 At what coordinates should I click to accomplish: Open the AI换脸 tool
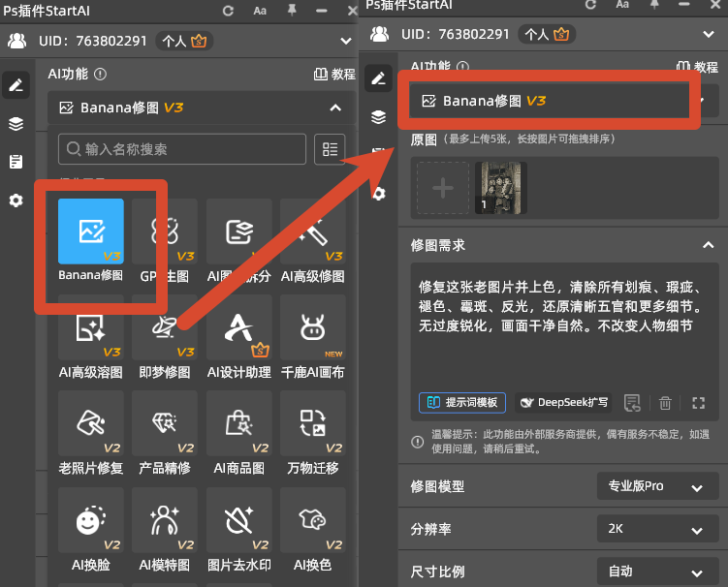coord(90,520)
